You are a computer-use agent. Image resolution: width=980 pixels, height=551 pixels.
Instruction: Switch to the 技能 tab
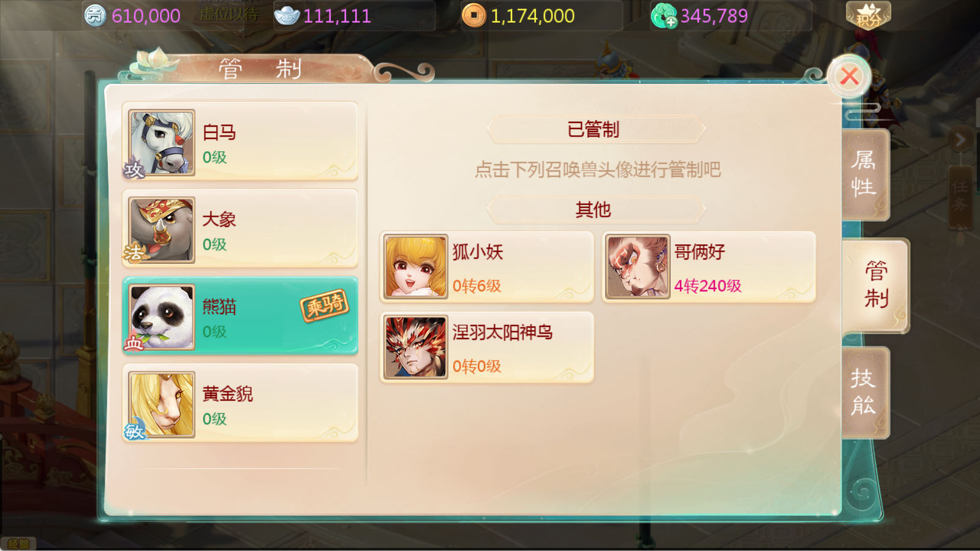coord(864,392)
